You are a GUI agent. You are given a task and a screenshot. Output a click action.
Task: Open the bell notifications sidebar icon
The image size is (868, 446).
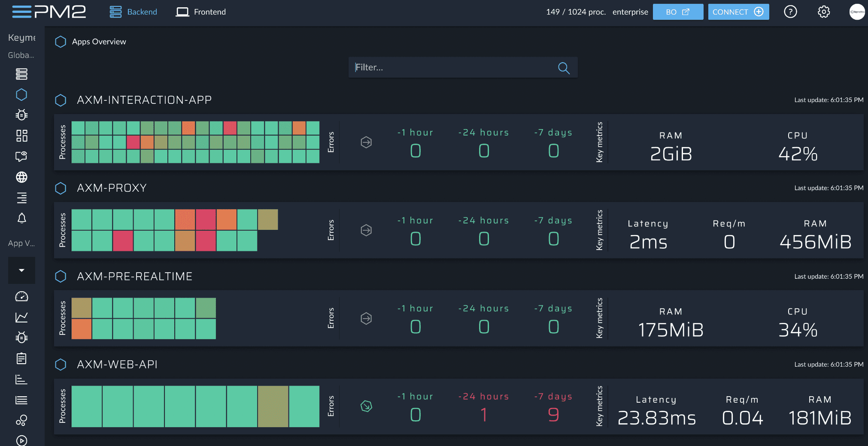21,218
